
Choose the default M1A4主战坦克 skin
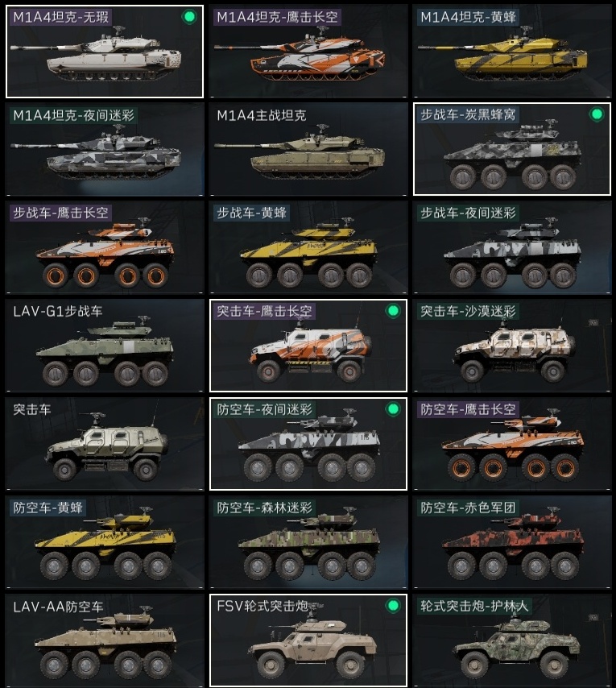(308, 149)
